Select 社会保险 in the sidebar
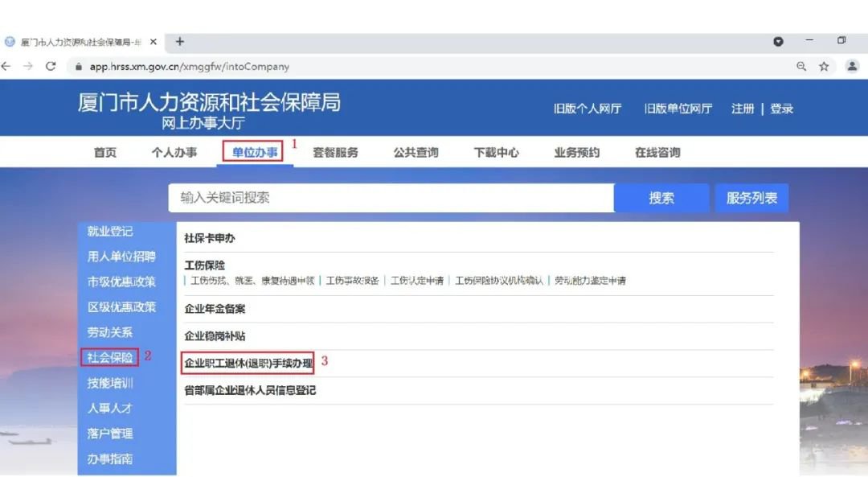The image size is (868, 477). pos(109,357)
